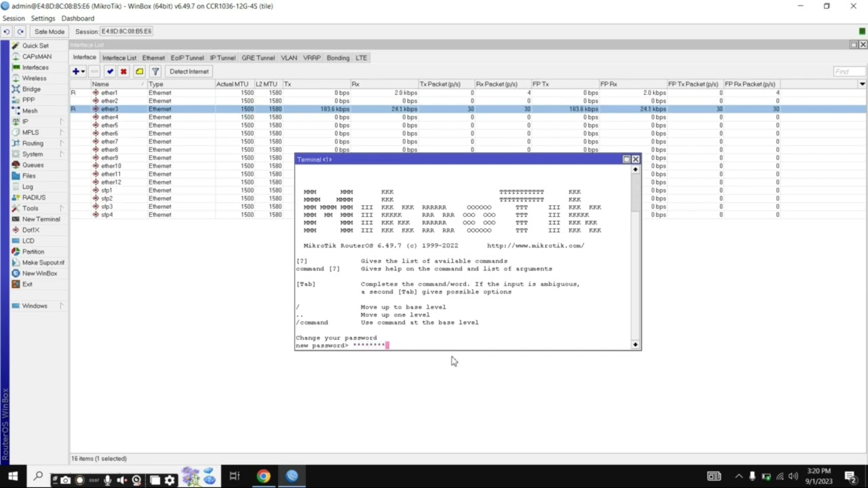This screenshot has height=488, width=868.
Task: Open Files in the sidebar
Action: [28, 176]
